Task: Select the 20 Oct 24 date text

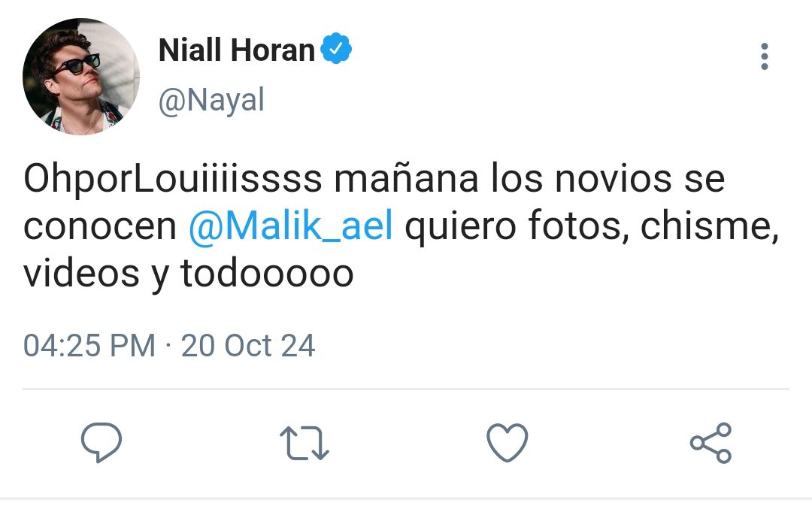Action: (248, 345)
